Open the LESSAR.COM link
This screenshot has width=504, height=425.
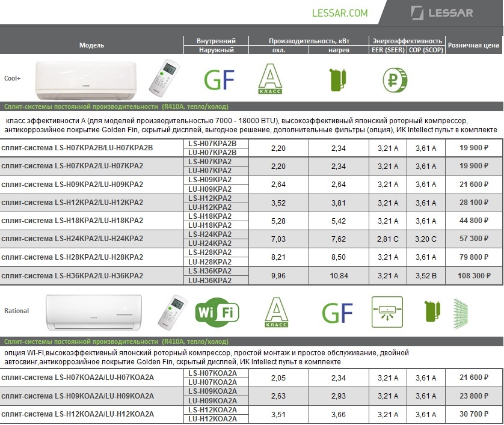click(x=340, y=13)
